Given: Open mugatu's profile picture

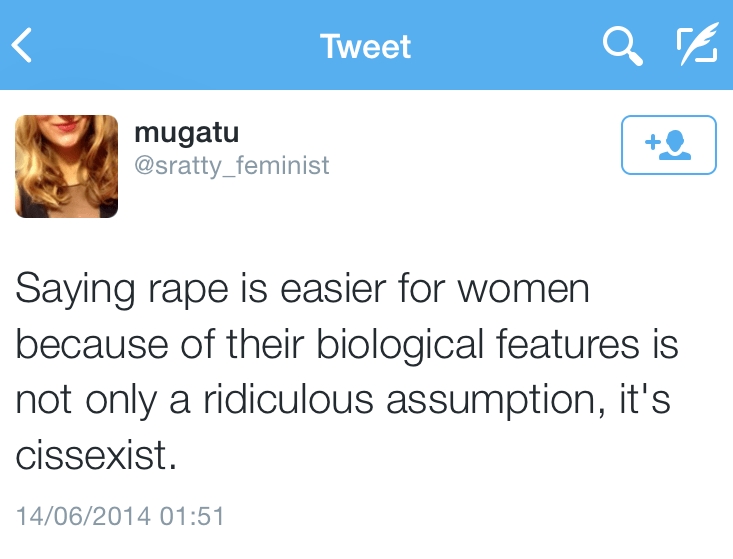Looking at the screenshot, I should pos(66,166).
